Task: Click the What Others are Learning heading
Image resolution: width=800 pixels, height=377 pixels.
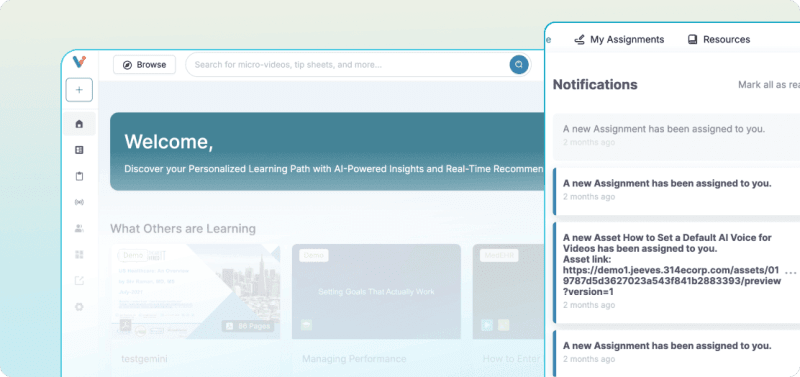Action: pyautogui.click(x=183, y=229)
